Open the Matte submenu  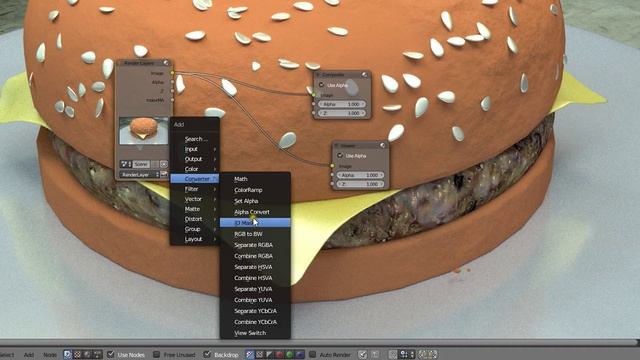click(195, 209)
